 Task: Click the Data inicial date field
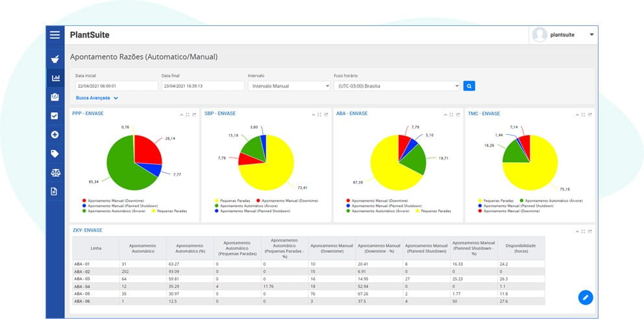(x=117, y=86)
